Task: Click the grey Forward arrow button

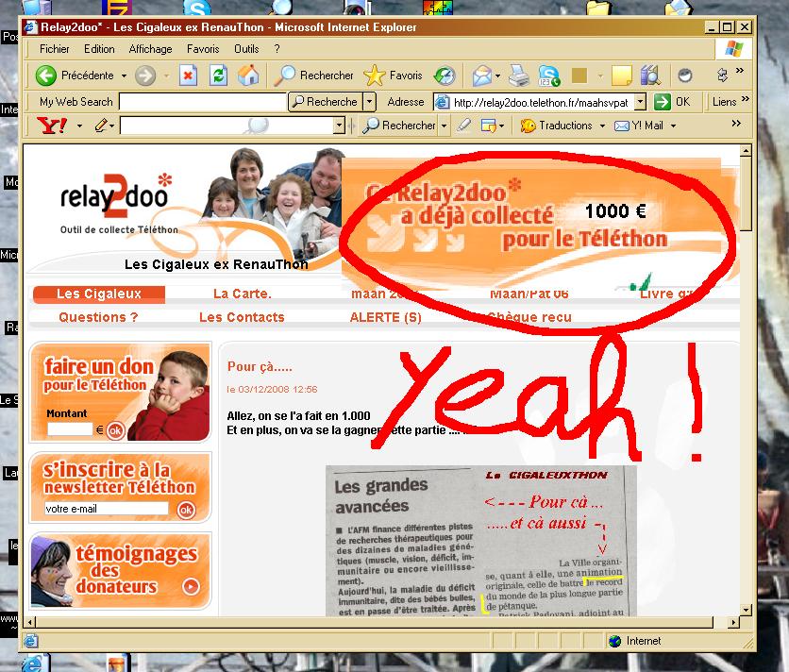Action: (145, 76)
